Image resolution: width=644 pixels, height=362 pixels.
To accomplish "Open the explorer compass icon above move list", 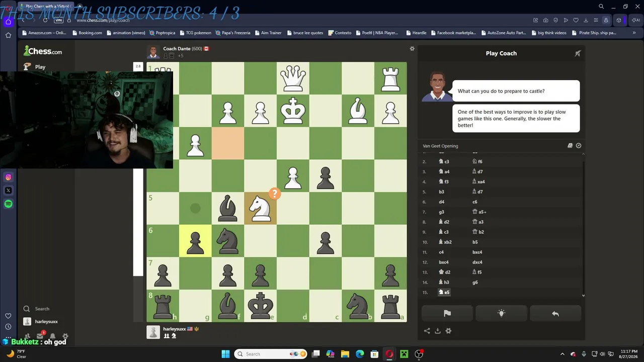I will (x=579, y=146).
